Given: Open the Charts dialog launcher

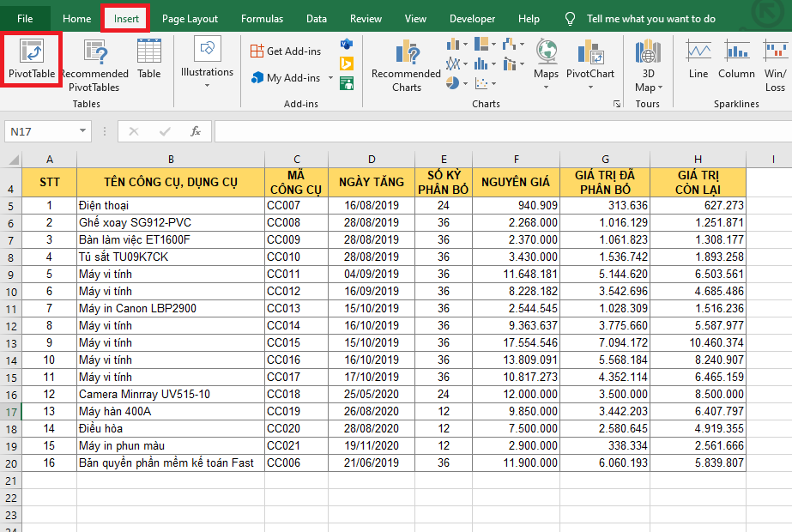Looking at the screenshot, I should (616, 104).
